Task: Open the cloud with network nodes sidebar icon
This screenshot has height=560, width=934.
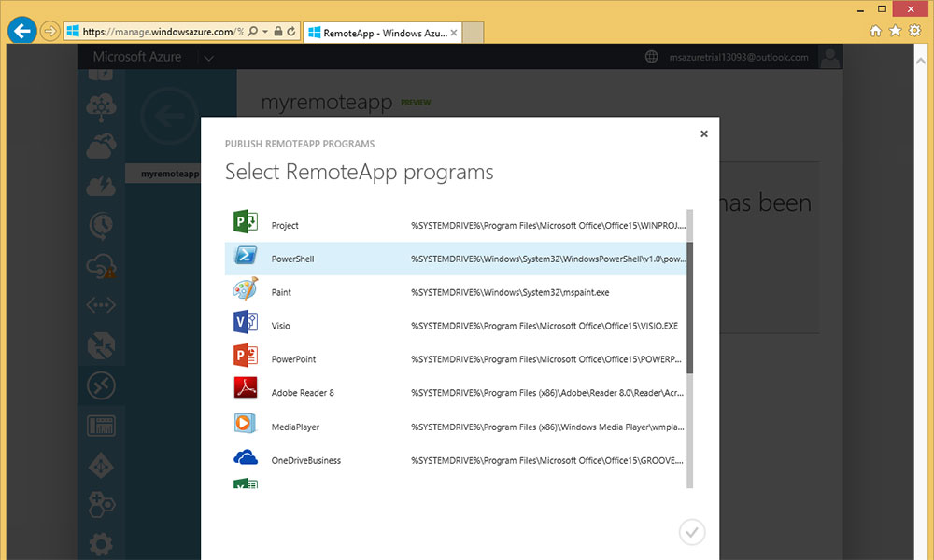Action: tap(101, 107)
